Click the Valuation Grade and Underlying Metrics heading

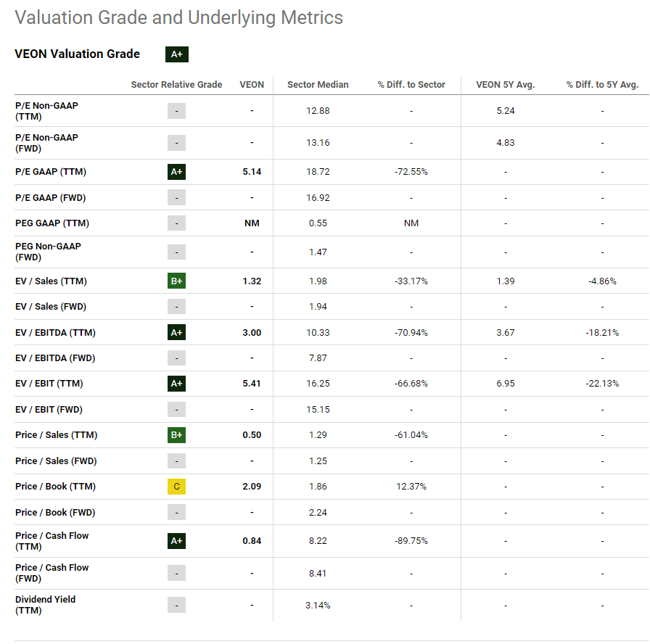tap(179, 17)
